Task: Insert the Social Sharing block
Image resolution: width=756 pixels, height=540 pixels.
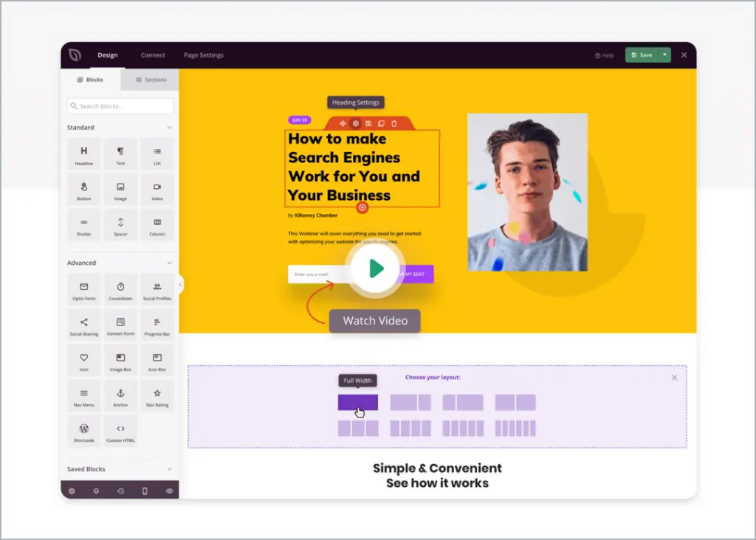Action: point(84,325)
